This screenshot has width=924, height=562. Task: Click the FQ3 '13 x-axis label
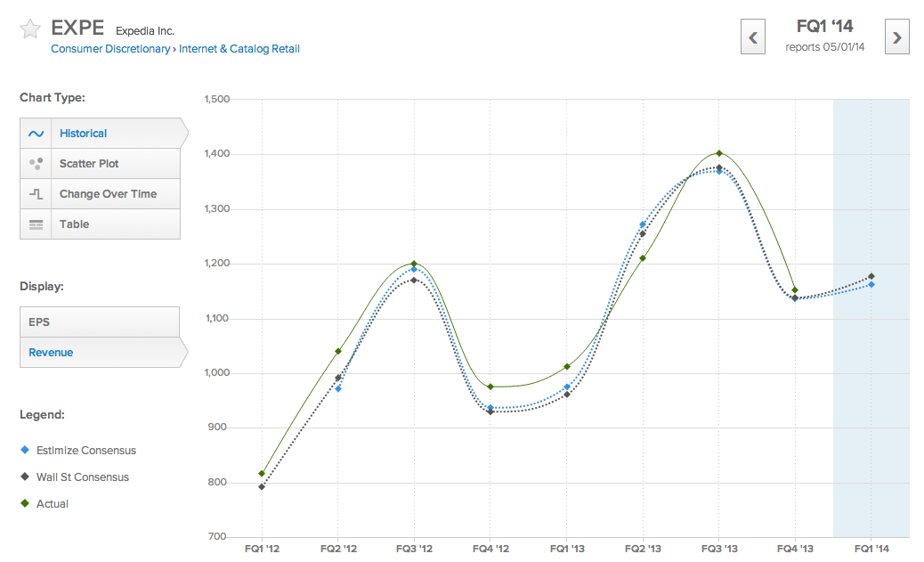point(719,549)
